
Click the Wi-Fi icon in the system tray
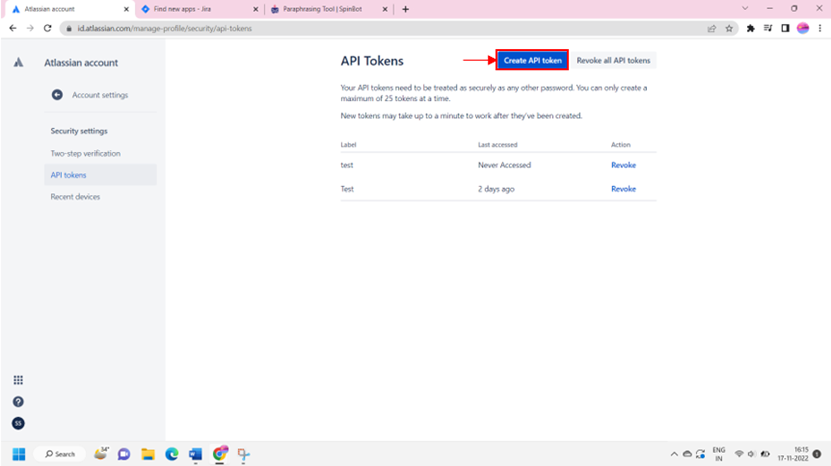[x=739, y=454]
